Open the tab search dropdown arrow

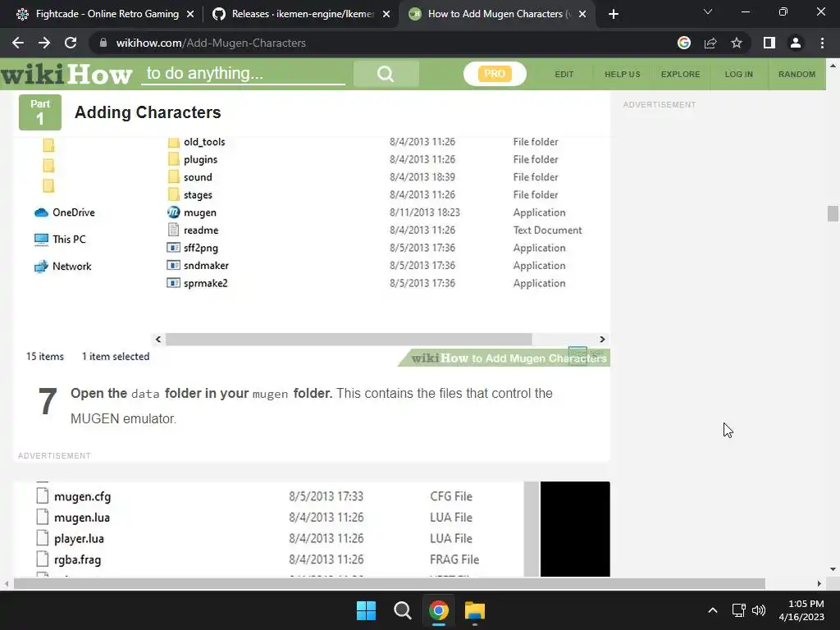(x=708, y=11)
